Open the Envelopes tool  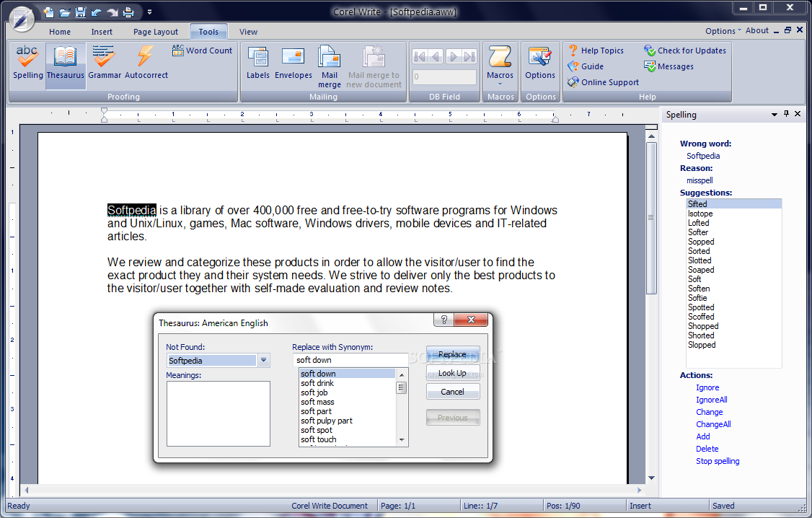coord(293,63)
